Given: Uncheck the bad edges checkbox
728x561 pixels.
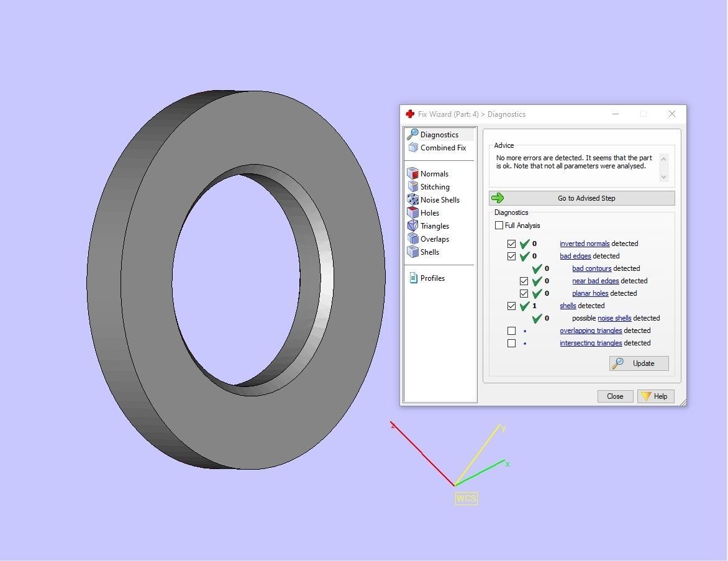Looking at the screenshot, I should (511, 256).
